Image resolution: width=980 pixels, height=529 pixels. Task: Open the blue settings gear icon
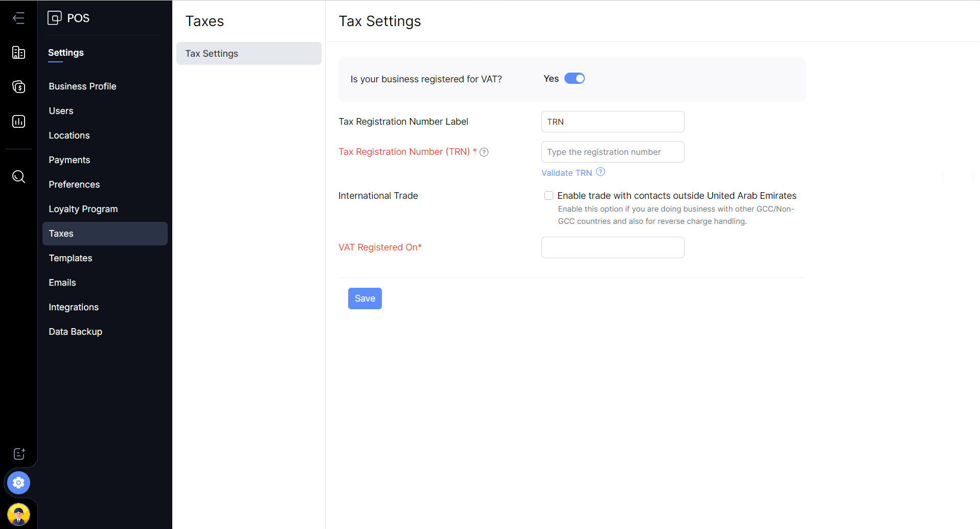[19, 482]
